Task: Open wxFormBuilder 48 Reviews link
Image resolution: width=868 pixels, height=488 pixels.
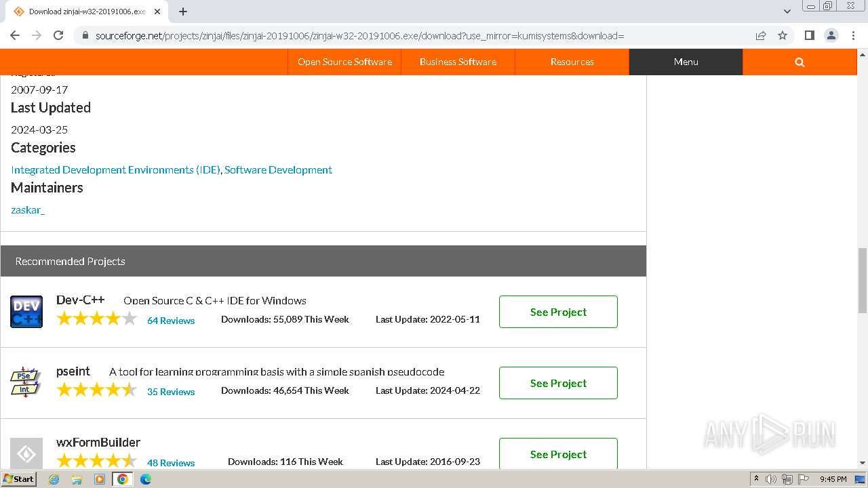Action: tap(171, 463)
